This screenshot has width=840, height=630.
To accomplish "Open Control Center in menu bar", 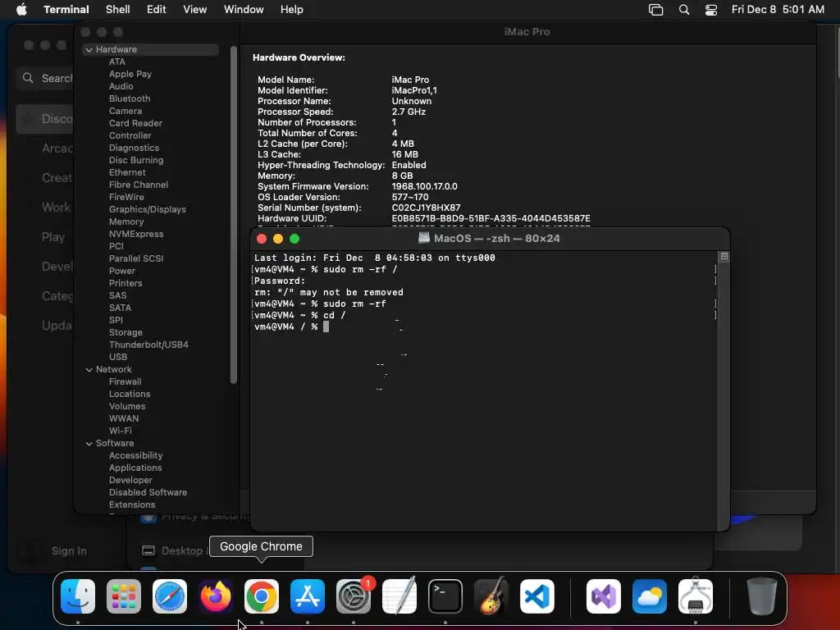I will (x=711, y=10).
